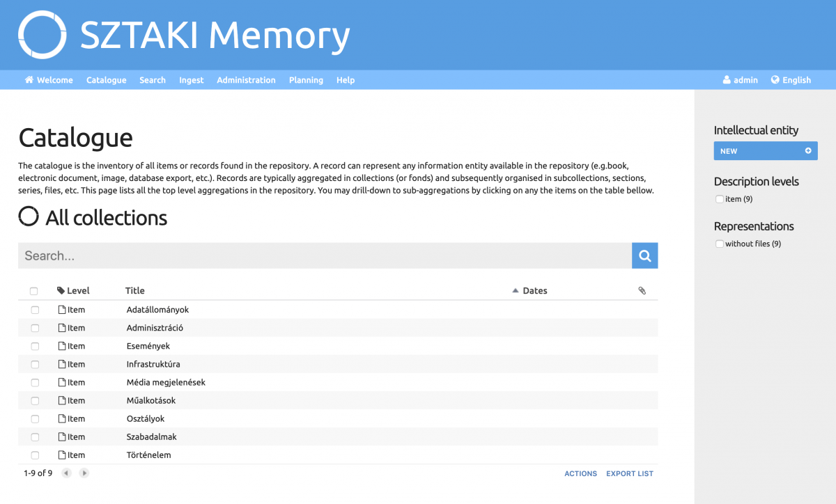Click the document icon for Események row
The height and width of the screenshot is (504, 836).
point(62,346)
